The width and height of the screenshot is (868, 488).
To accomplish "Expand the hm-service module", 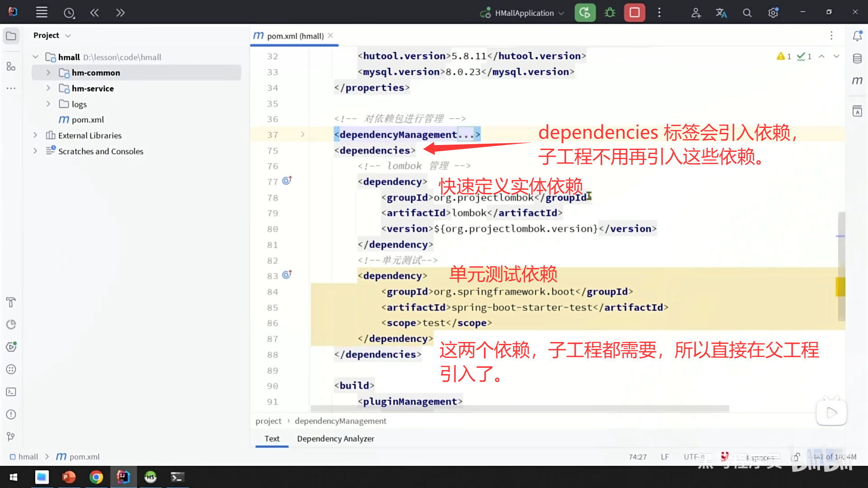I will coord(48,88).
